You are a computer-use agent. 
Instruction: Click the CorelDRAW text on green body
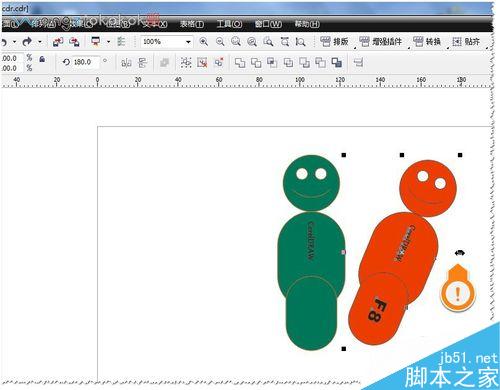pyautogui.click(x=311, y=241)
